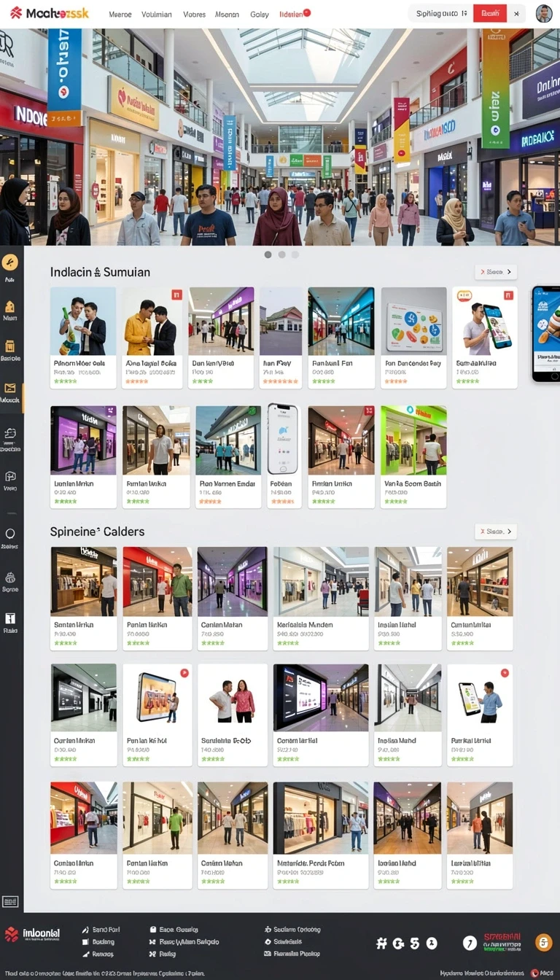Select the second carousel dot under the banner
This screenshot has height=980, width=560.
281,254
